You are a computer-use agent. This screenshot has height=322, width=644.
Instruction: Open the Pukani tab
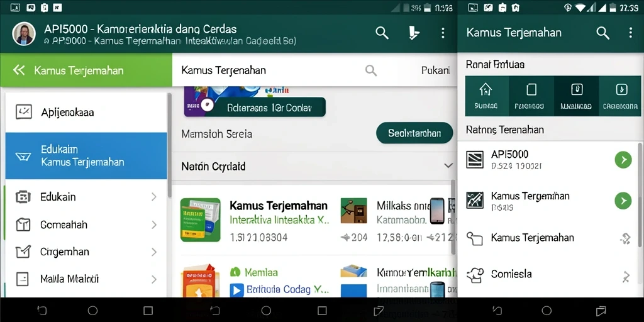[435, 70]
